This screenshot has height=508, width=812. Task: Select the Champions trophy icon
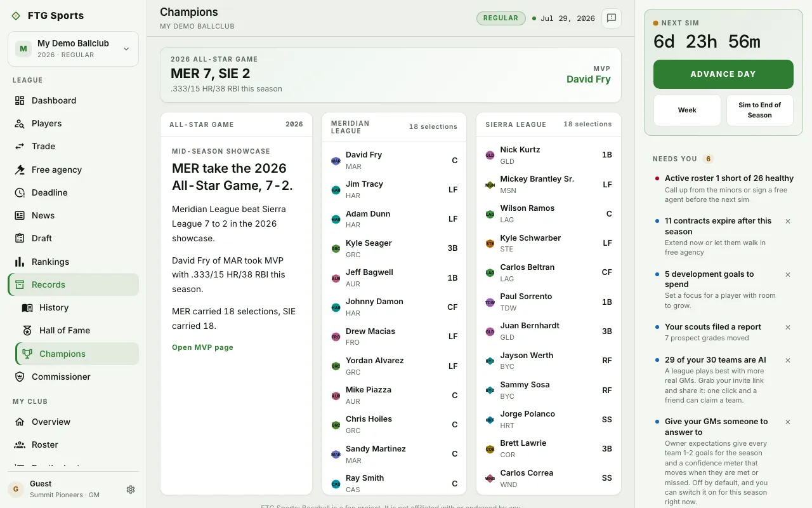(27, 354)
